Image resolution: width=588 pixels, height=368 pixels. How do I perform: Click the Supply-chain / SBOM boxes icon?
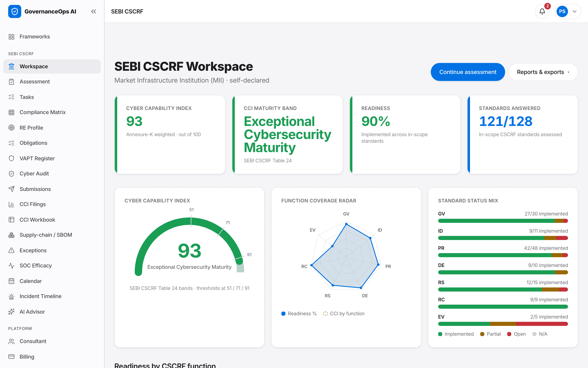click(x=11, y=235)
